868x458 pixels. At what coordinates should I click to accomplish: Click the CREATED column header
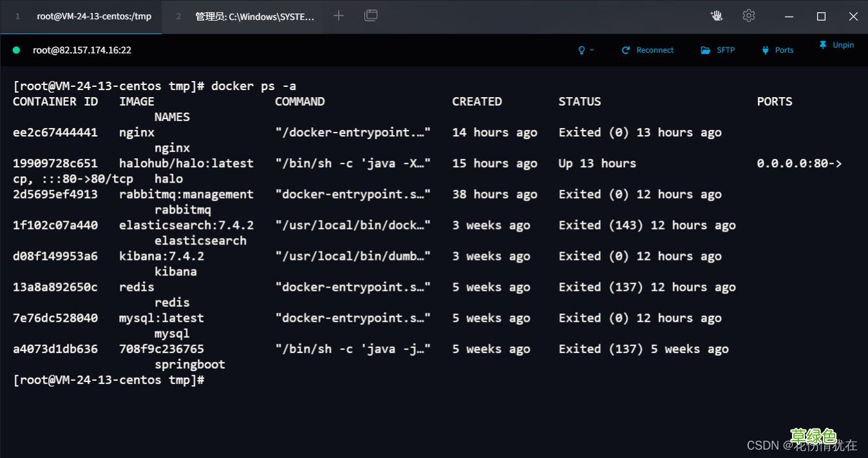pos(476,102)
